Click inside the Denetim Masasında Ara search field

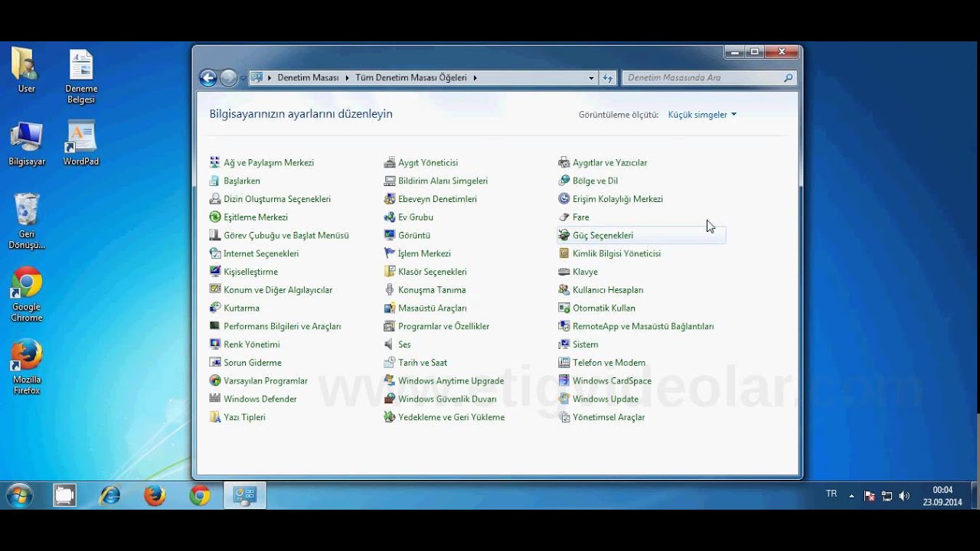[704, 77]
